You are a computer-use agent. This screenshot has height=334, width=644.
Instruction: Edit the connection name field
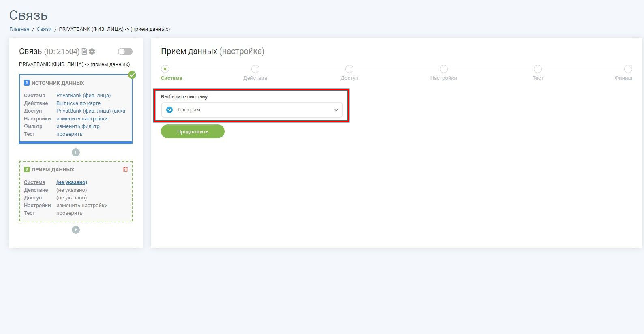pos(75,64)
